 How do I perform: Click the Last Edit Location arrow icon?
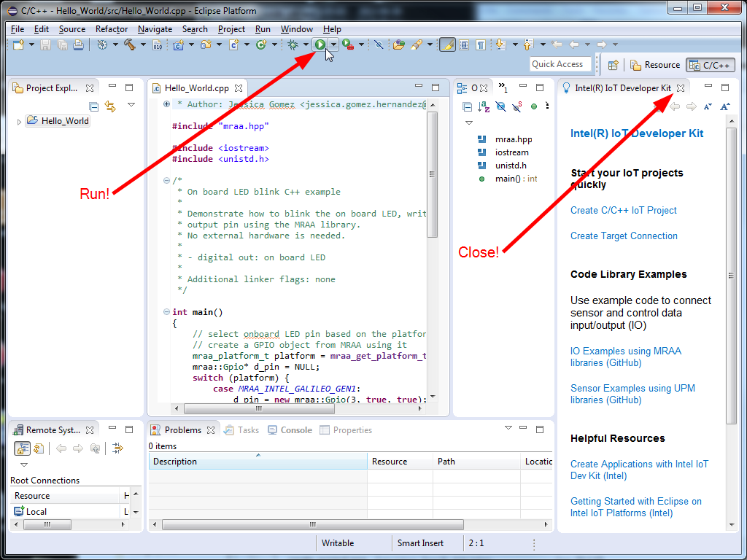point(557,44)
